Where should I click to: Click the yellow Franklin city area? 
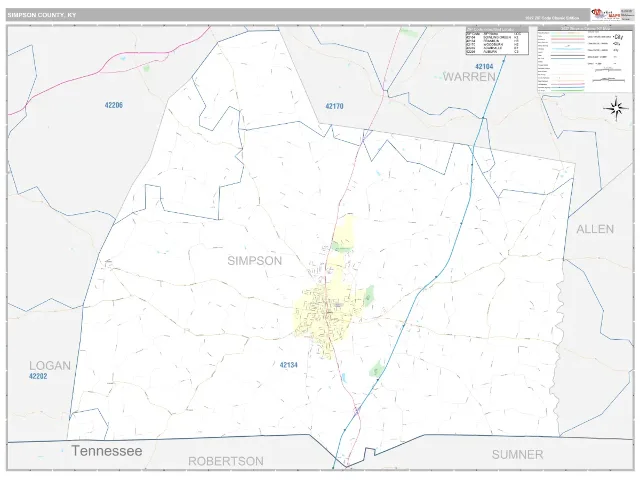click(327, 312)
